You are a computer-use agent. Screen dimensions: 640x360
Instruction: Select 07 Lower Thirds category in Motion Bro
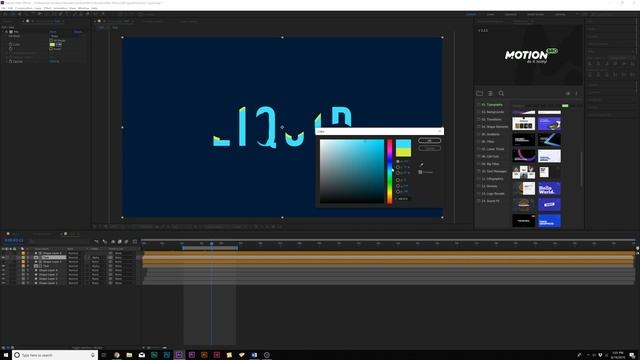pos(492,149)
